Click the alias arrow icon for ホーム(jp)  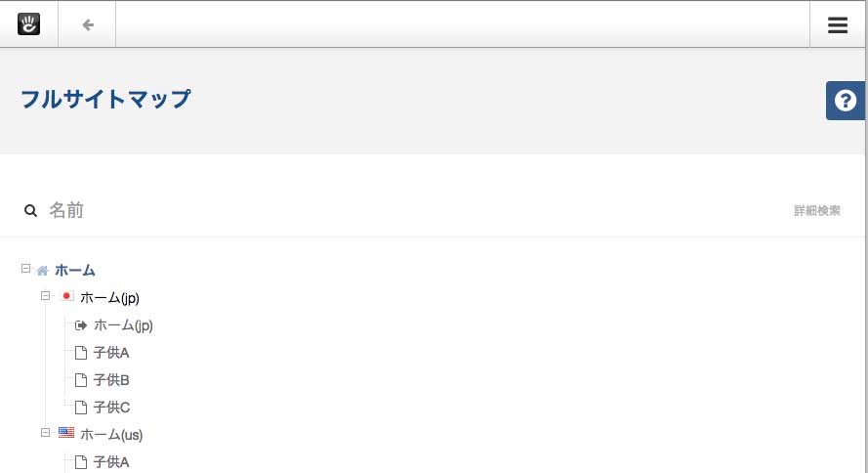pyautogui.click(x=81, y=325)
